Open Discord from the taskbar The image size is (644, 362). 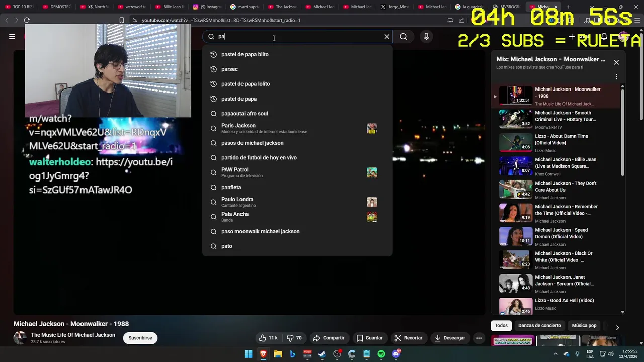coord(396,354)
